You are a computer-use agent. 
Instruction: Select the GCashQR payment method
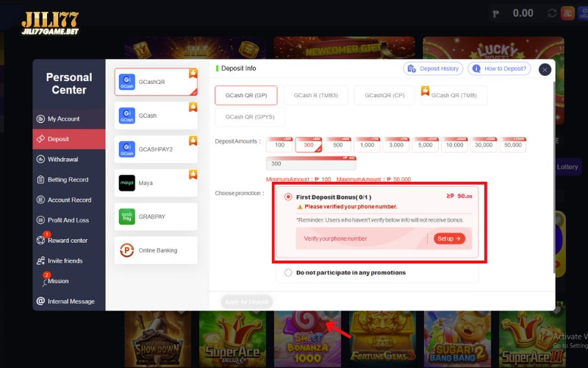[x=156, y=82]
